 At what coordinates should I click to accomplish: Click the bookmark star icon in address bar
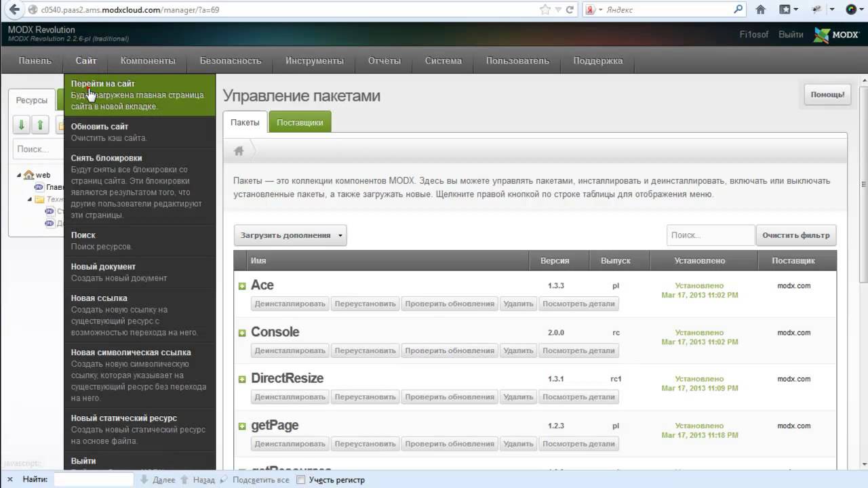click(545, 10)
